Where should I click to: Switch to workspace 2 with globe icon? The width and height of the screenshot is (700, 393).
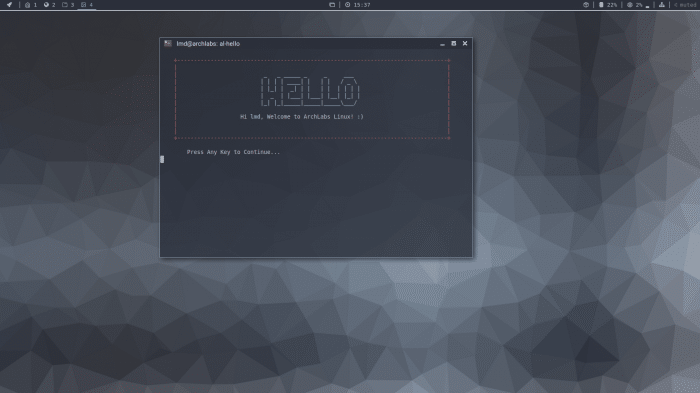pyautogui.click(x=50, y=4)
